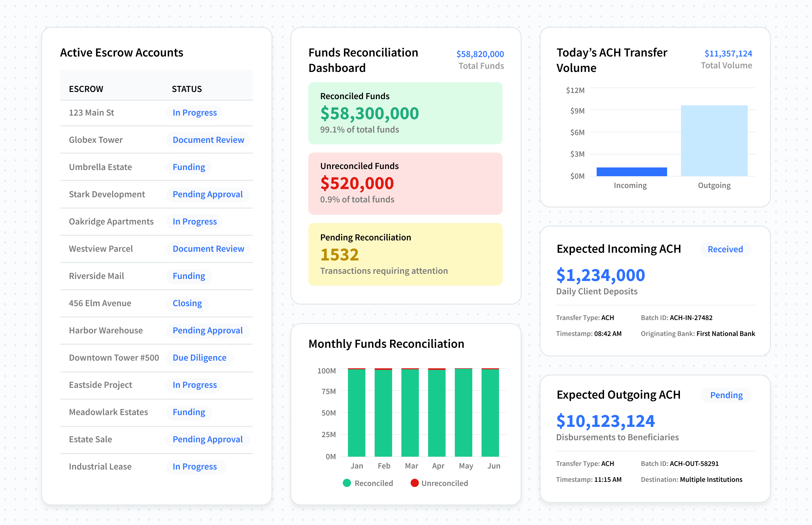Click the $11,357,124 total volume value
812x525 pixels.
click(728, 54)
